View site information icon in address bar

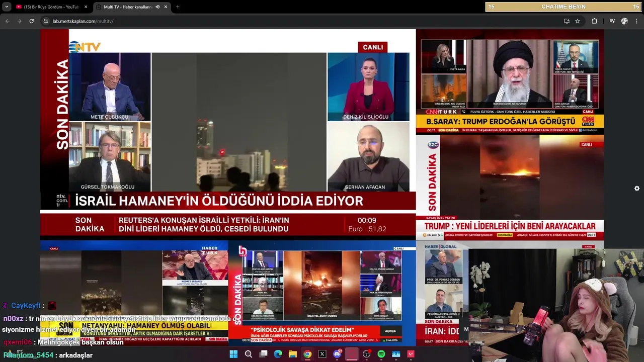46,21
